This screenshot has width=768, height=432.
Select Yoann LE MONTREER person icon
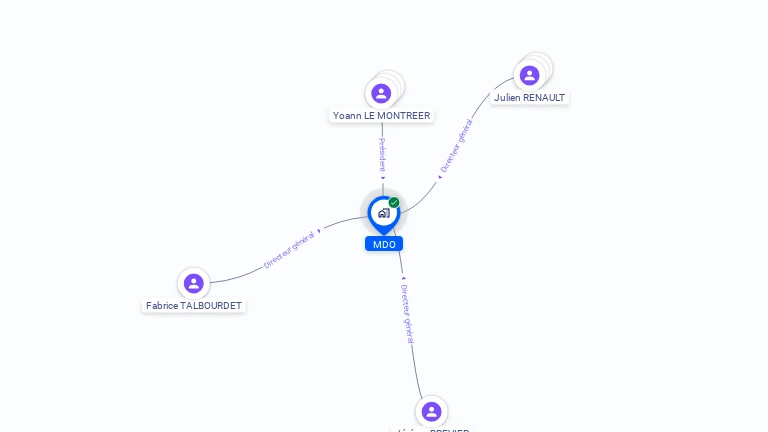pyautogui.click(x=381, y=93)
